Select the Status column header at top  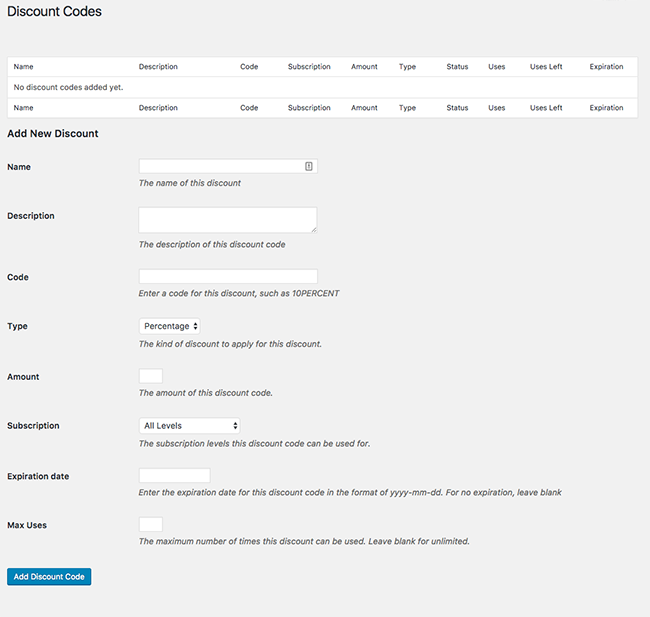457,67
